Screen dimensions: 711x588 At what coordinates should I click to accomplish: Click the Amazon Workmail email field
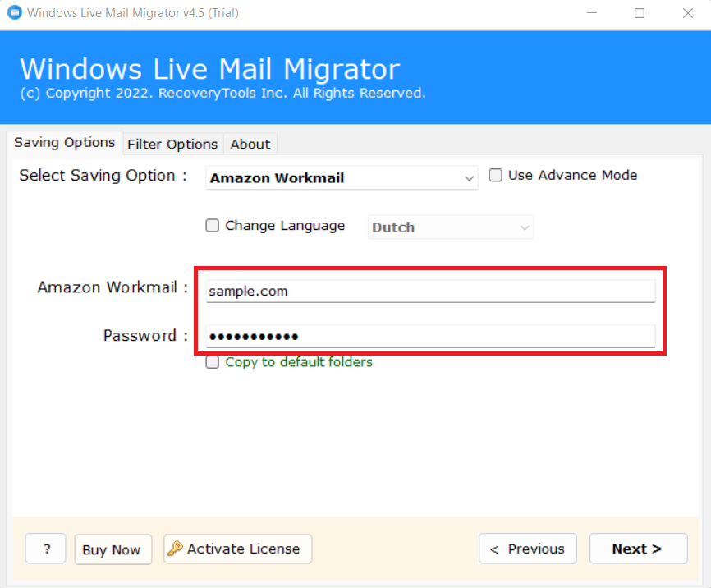point(430,291)
